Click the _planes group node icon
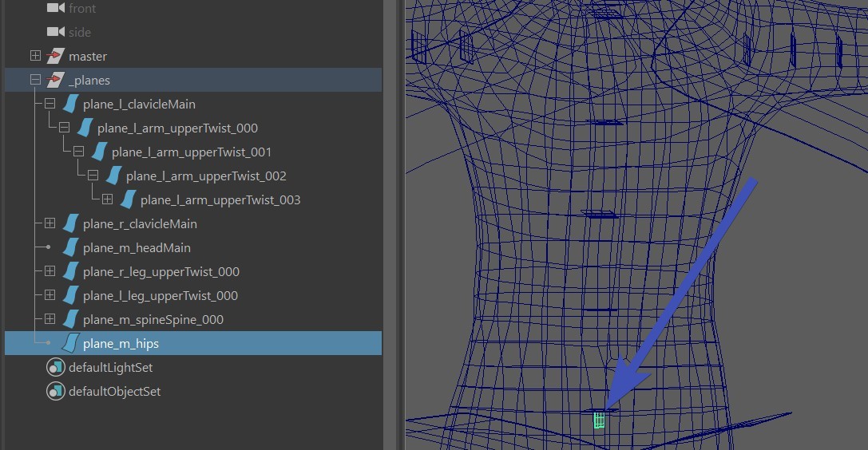 coord(55,80)
